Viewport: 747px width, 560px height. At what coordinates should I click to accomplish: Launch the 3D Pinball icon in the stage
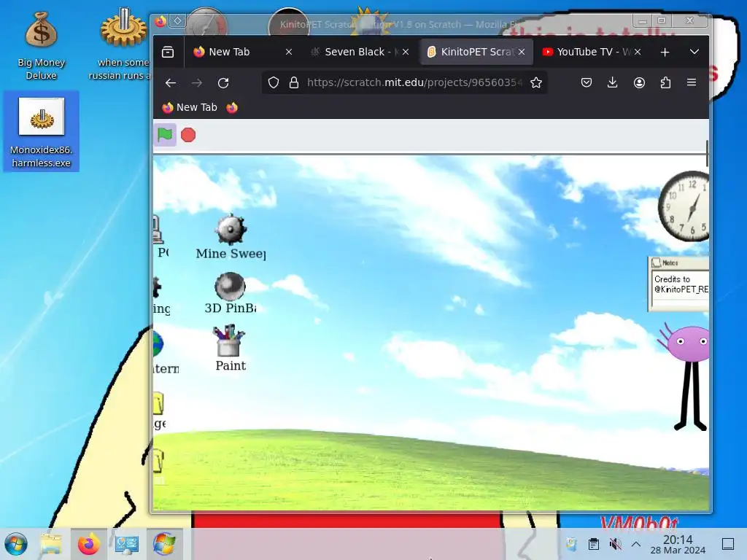[x=231, y=293]
